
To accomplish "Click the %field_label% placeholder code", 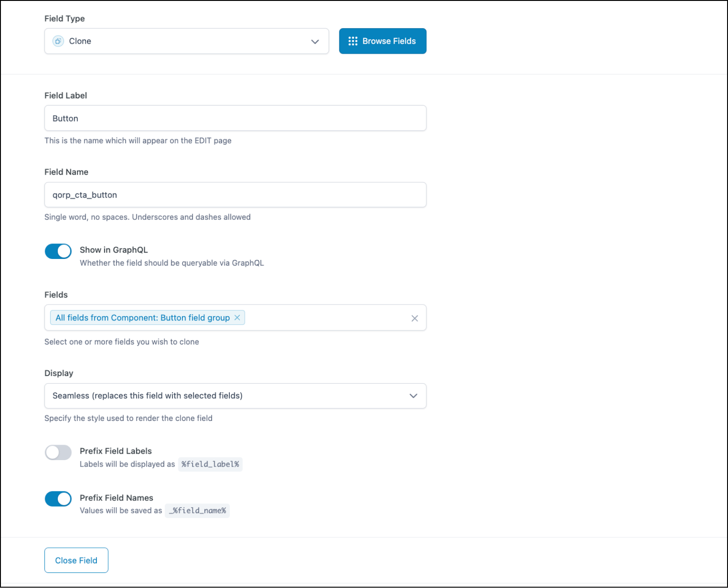I will coord(210,464).
